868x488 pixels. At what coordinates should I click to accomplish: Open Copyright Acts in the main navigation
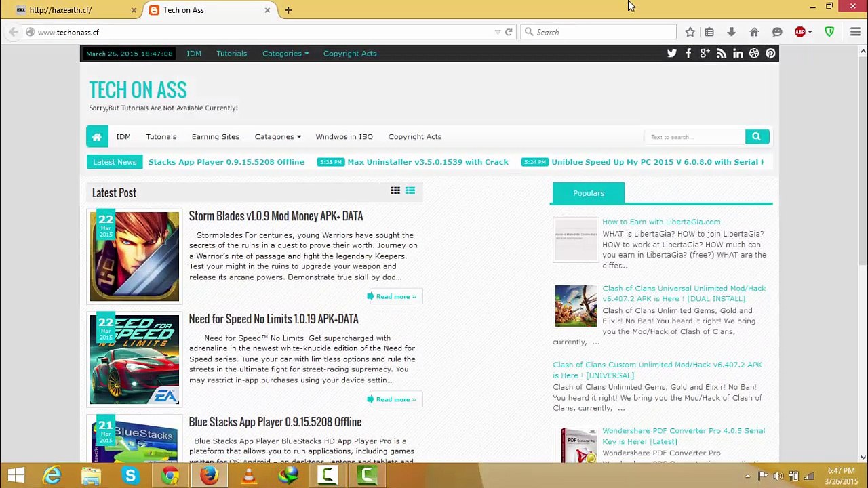point(415,137)
